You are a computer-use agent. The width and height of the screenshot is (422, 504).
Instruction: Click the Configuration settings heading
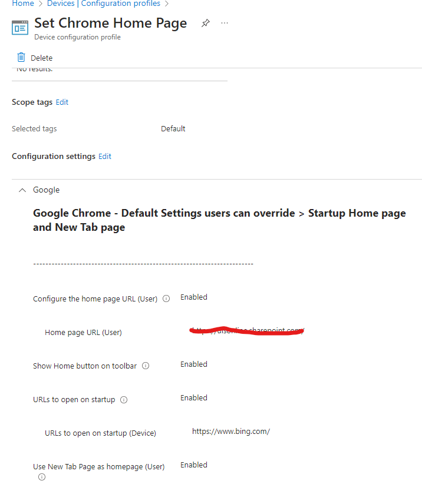point(54,157)
